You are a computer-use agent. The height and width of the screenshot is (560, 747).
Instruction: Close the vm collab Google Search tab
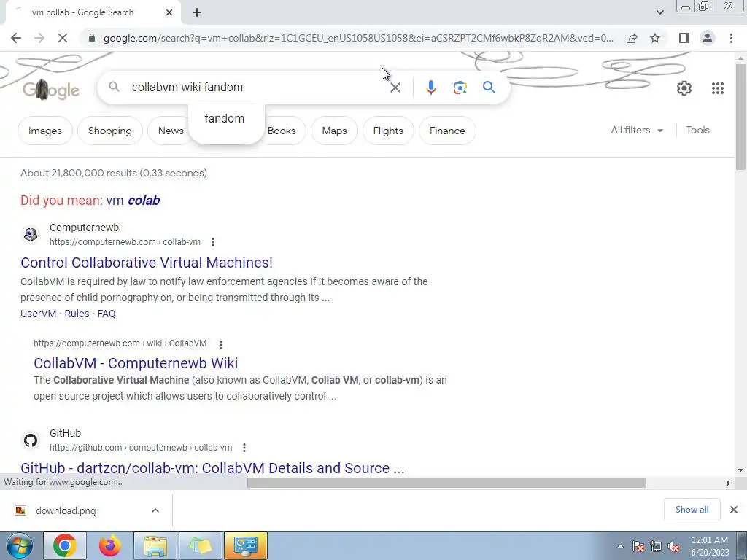169,12
